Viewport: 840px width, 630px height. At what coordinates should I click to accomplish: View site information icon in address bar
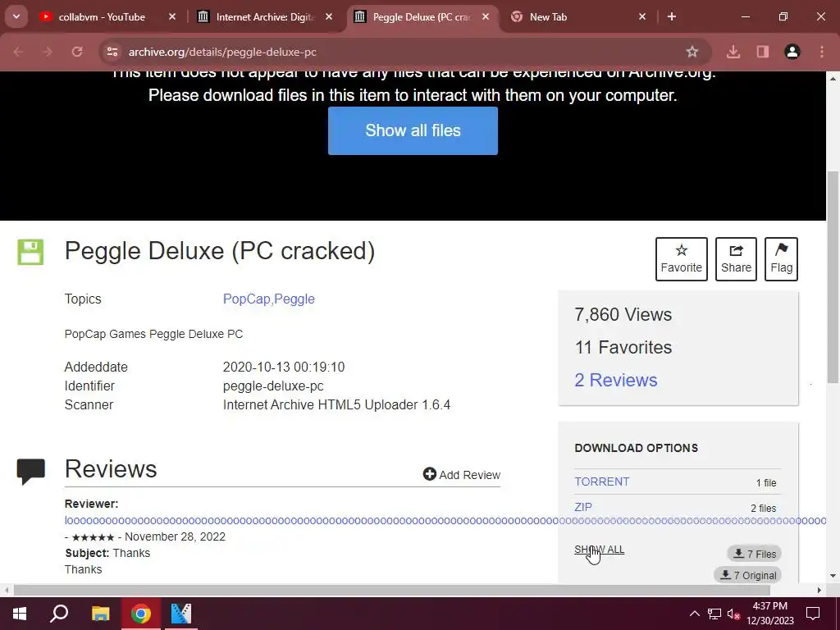[112, 52]
